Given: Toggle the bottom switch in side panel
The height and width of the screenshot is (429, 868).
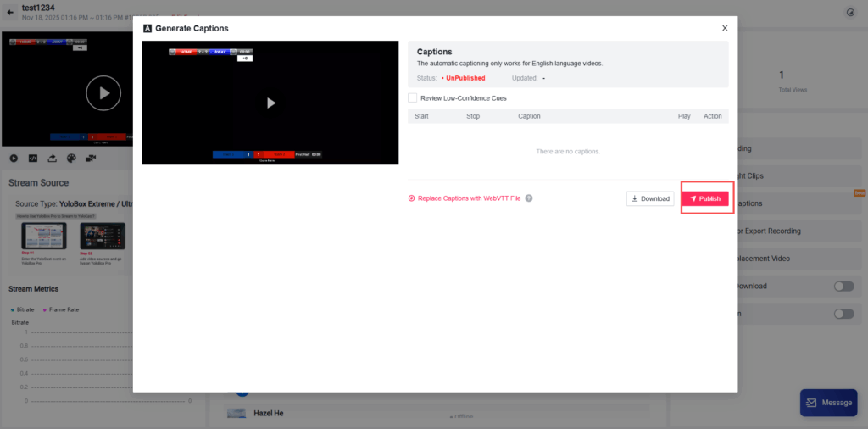Looking at the screenshot, I should click(x=843, y=314).
